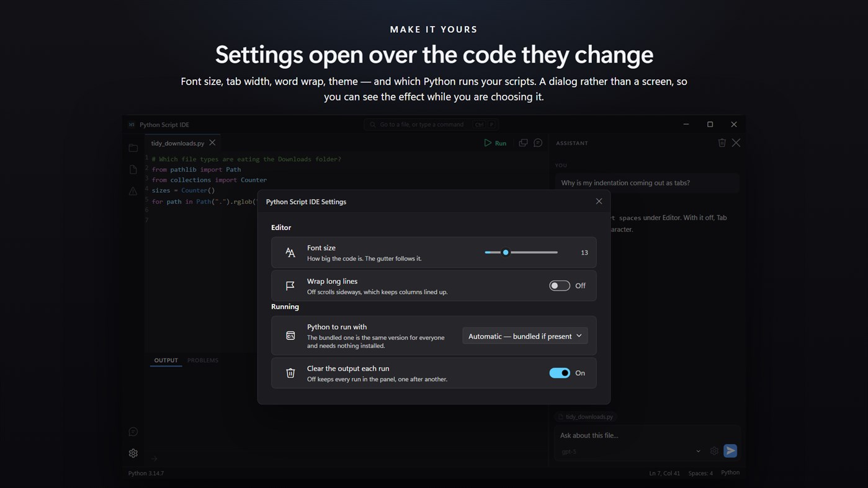Click the Python language mode in status bar
Image resolution: width=868 pixels, height=488 pixels.
(x=730, y=472)
